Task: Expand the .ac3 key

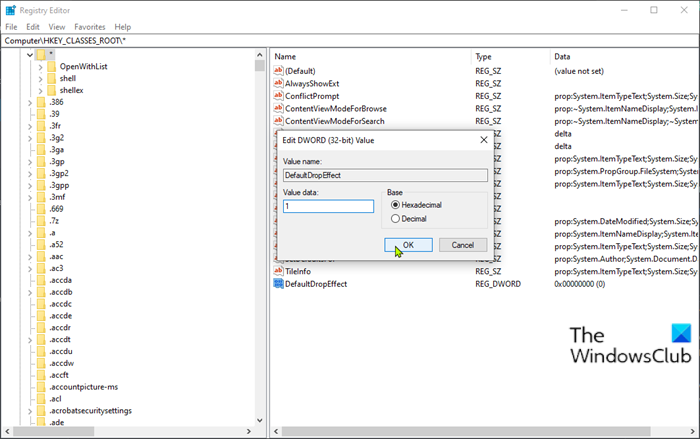Action: [30, 269]
